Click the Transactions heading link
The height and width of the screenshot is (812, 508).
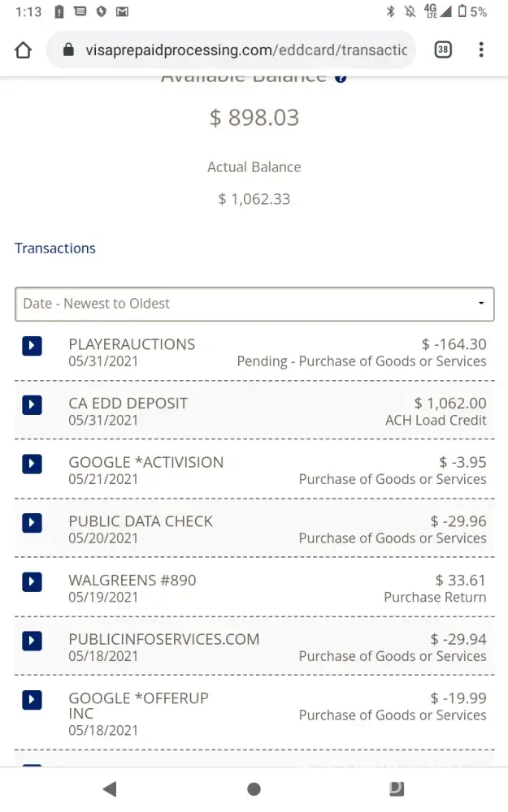pyautogui.click(x=55, y=248)
